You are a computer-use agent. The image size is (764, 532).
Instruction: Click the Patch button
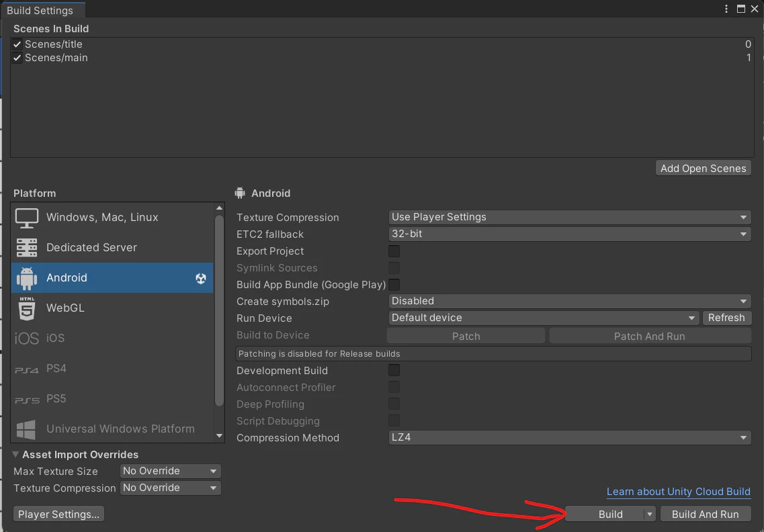(466, 336)
